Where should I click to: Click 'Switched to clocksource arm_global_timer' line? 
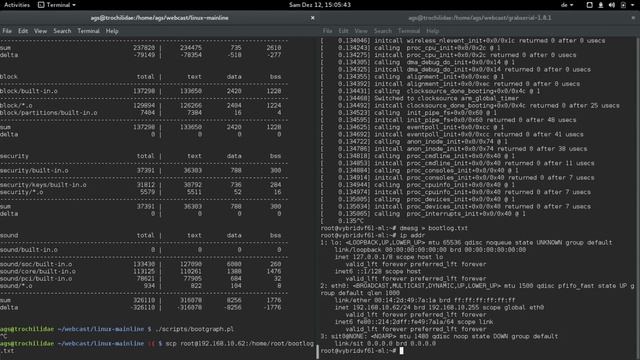tap(420, 98)
